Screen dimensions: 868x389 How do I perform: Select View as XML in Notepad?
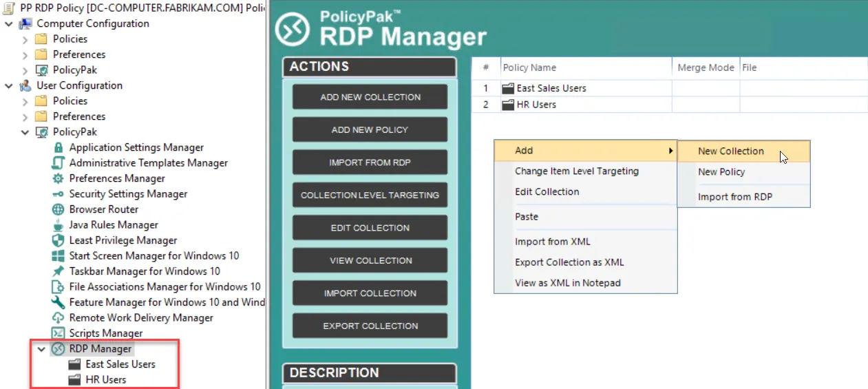pos(586,283)
